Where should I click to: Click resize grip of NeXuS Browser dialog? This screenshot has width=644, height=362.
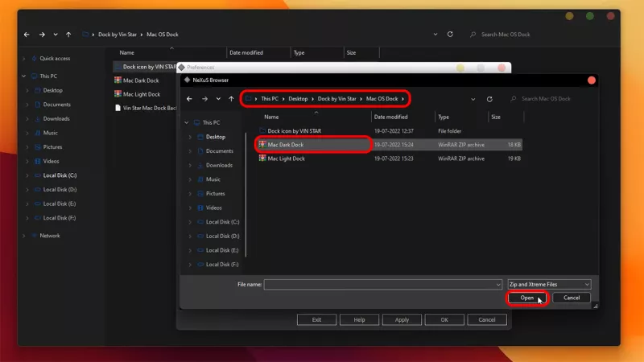click(595, 306)
